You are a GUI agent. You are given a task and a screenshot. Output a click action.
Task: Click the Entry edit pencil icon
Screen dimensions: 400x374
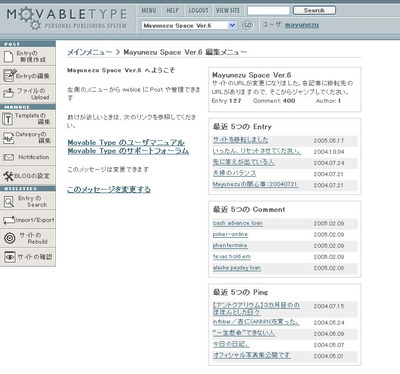pos(9,76)
